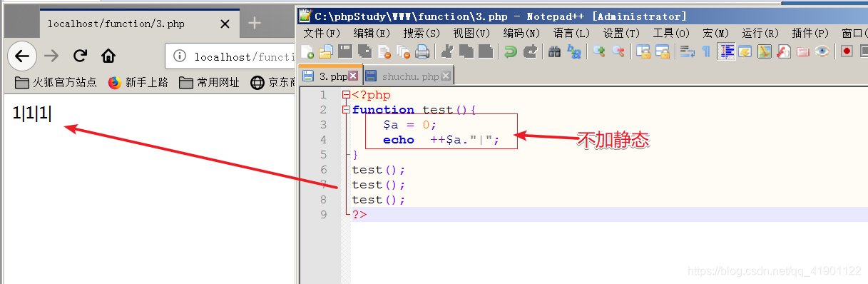The width and height of the screenshot is (868, 284).
Task: Click the Undo green arrow icon
Action: click(511, 51)
